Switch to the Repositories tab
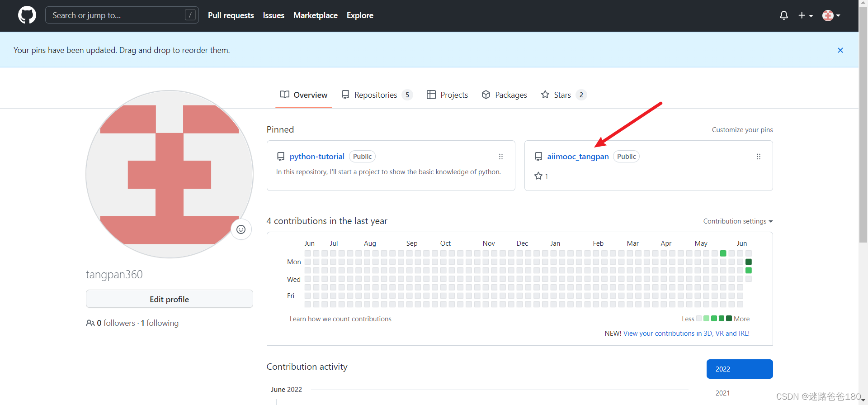 tap(377, 95)
